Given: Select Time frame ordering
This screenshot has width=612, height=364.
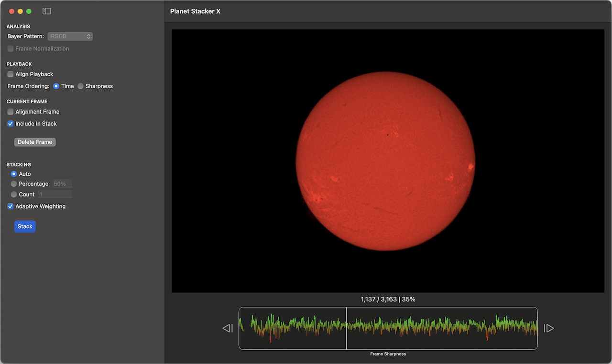Looking at the screenshot, I should [x=56, y=86].
